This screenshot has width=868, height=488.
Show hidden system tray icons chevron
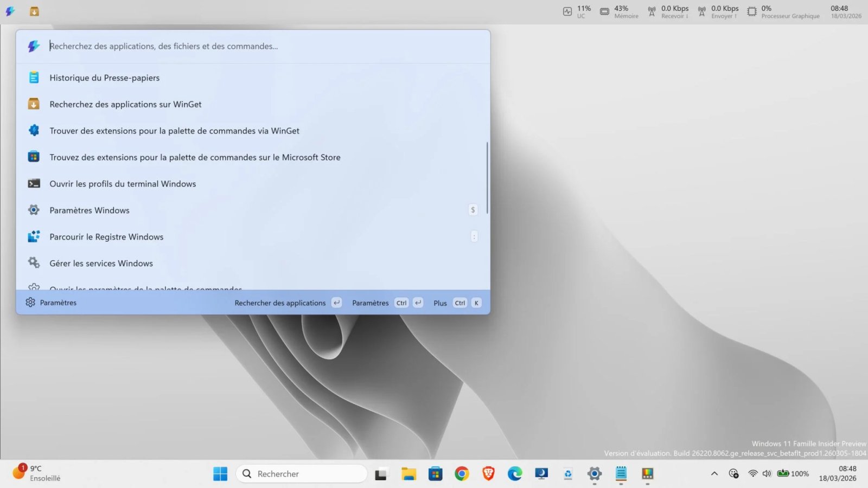714,473
